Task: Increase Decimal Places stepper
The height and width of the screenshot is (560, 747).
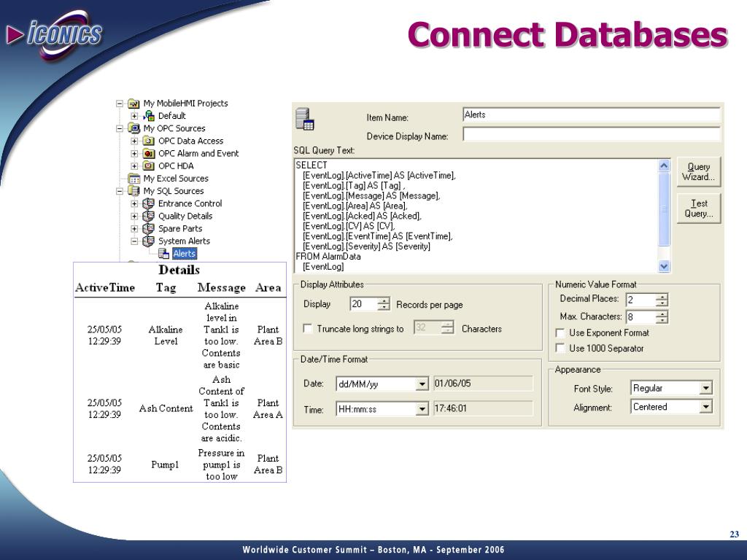Action: coord(662,297)
